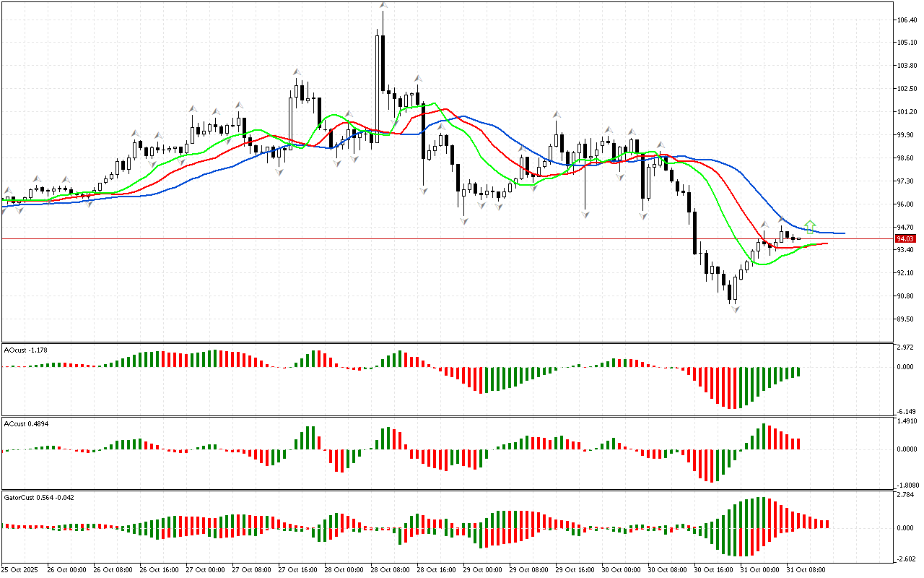
Task: Click the -6.149 value on the AO scale
Action: 905,411
